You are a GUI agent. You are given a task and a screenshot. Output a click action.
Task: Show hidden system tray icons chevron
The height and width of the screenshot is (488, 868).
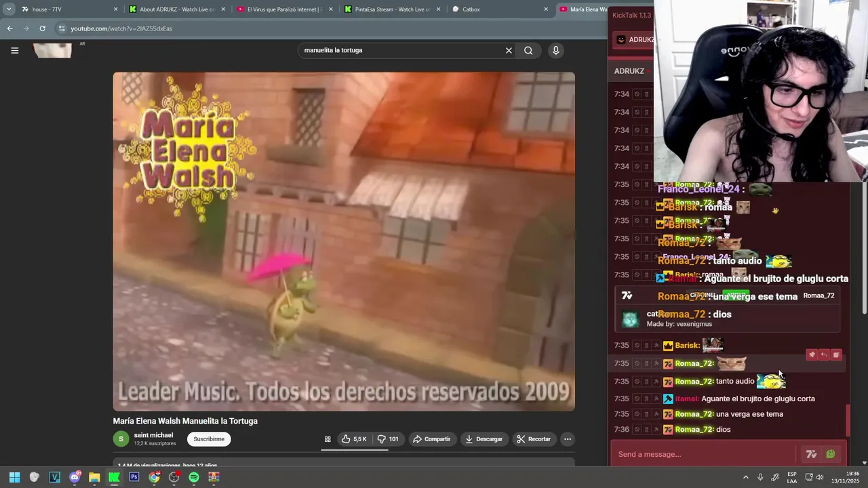click(746, 477)
